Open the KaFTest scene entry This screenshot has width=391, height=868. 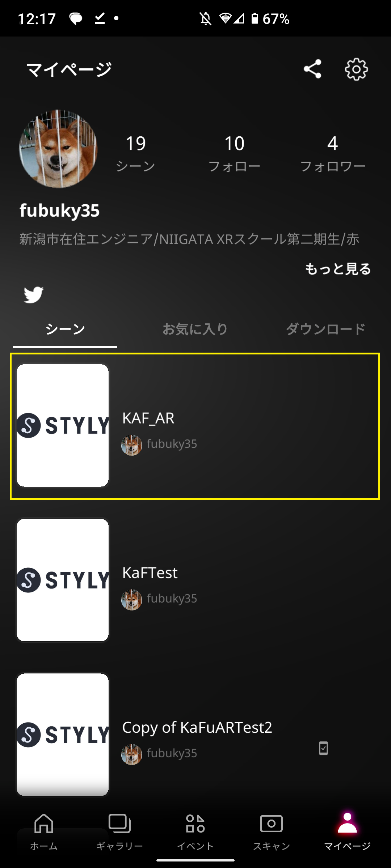(195, 580)
